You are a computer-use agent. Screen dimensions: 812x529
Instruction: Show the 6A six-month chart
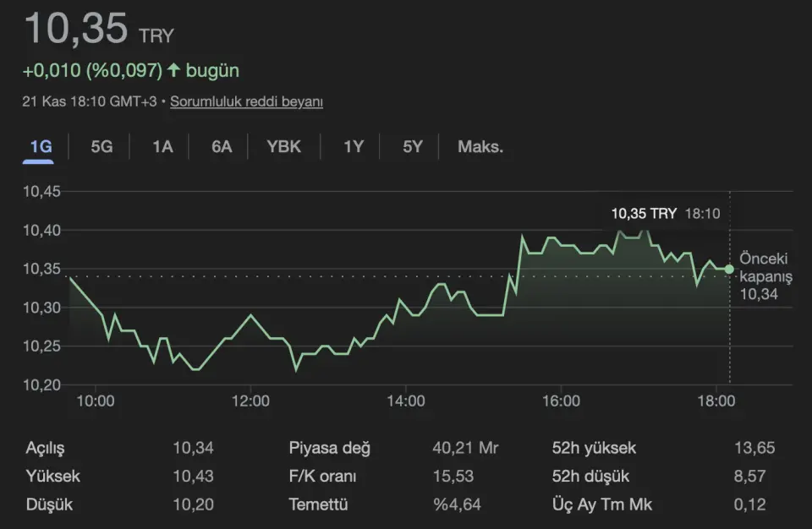coord(222,146)
